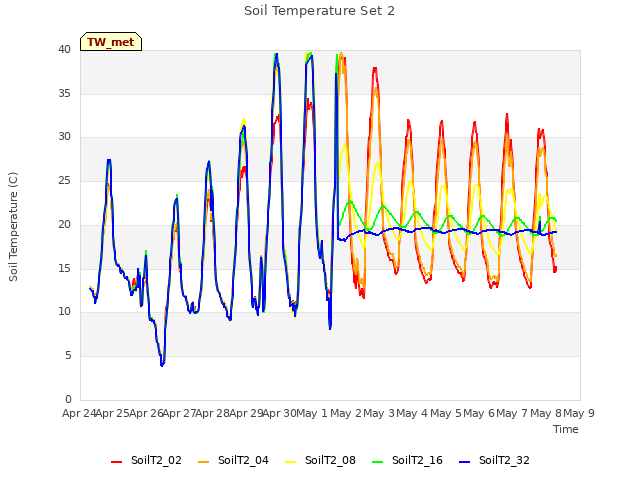Click the SoilT2_16 legend label

[417, 460]
